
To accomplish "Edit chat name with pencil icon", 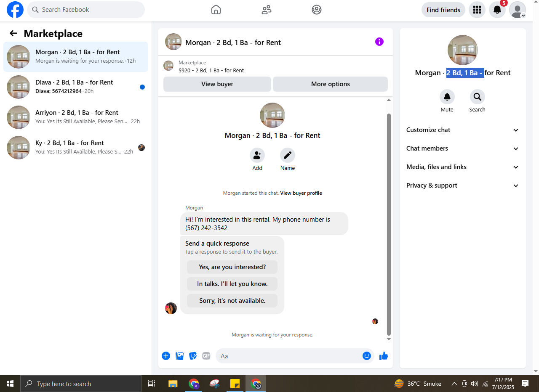I will pyautogui.click(x=288, y=155).
